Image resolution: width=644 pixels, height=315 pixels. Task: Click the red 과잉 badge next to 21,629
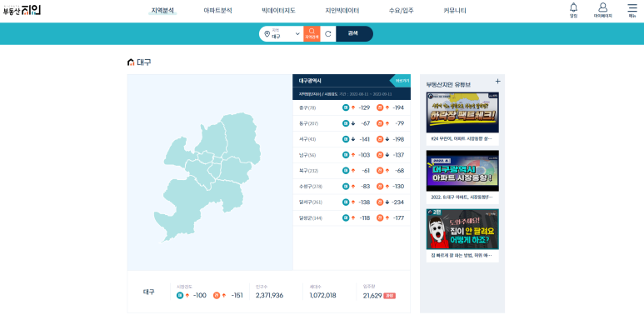click(x=389, y=296)
